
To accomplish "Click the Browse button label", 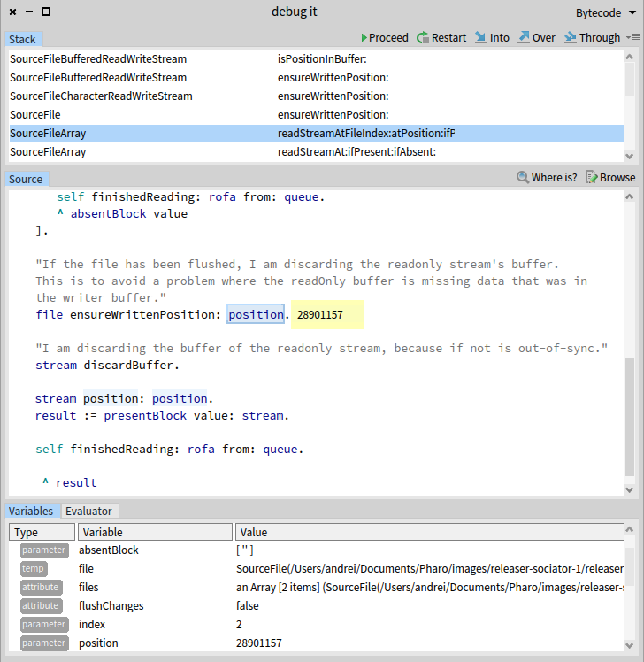I will pyautogui.click(x=617, y=177).
